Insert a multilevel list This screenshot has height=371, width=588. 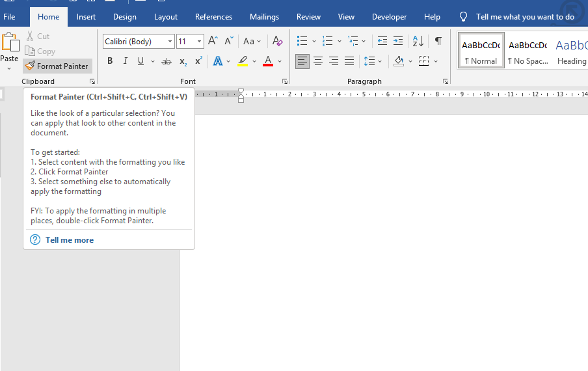[353, 41]
